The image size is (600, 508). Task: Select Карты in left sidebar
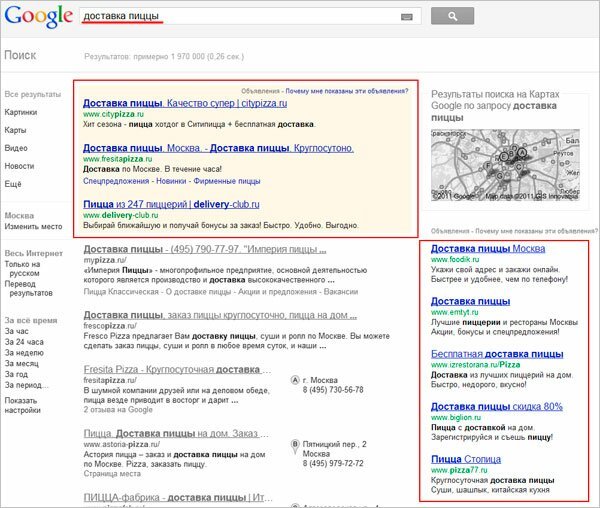(x=15, y=130)
